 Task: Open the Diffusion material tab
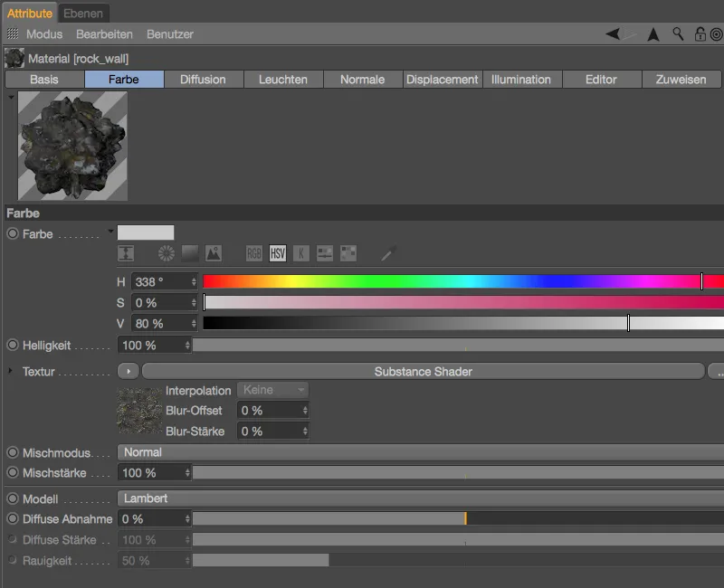[x=203, y=80]
